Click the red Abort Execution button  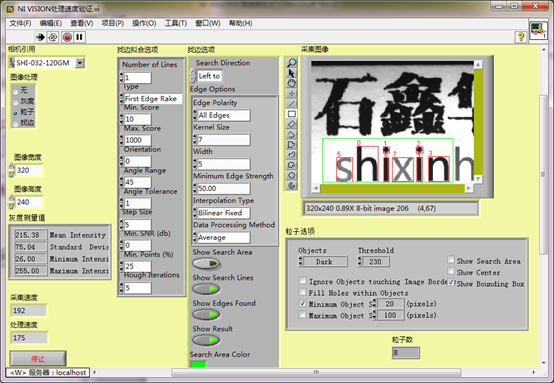pyautogui.click(x=67, y=37)
